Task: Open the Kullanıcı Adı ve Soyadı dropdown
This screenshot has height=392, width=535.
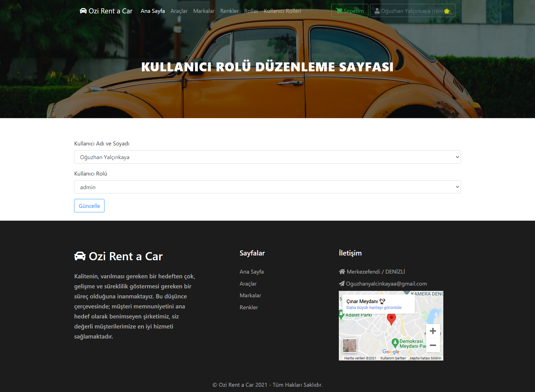Action: point(267,157)
